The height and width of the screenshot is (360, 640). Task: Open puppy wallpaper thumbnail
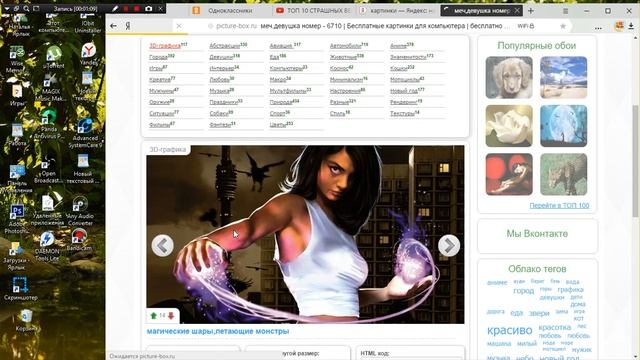(x=509, y=77)
